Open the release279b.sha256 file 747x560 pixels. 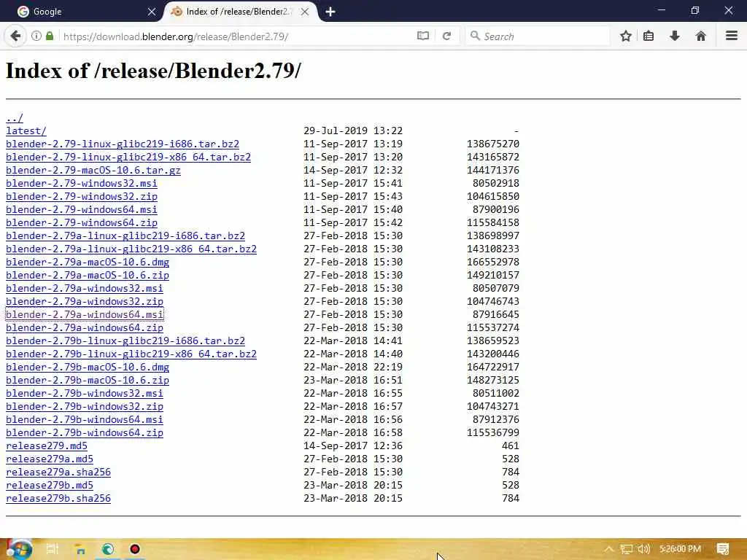[58, 499]
